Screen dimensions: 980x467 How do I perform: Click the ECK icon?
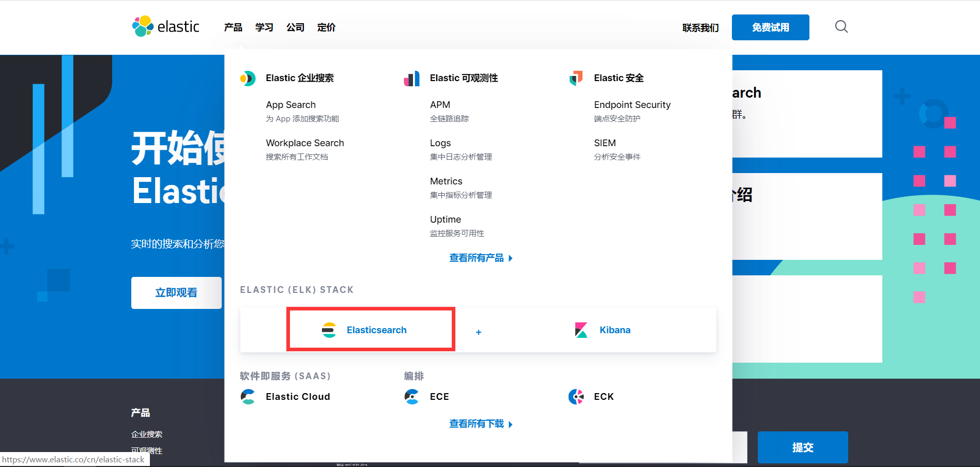click(576, 397)
